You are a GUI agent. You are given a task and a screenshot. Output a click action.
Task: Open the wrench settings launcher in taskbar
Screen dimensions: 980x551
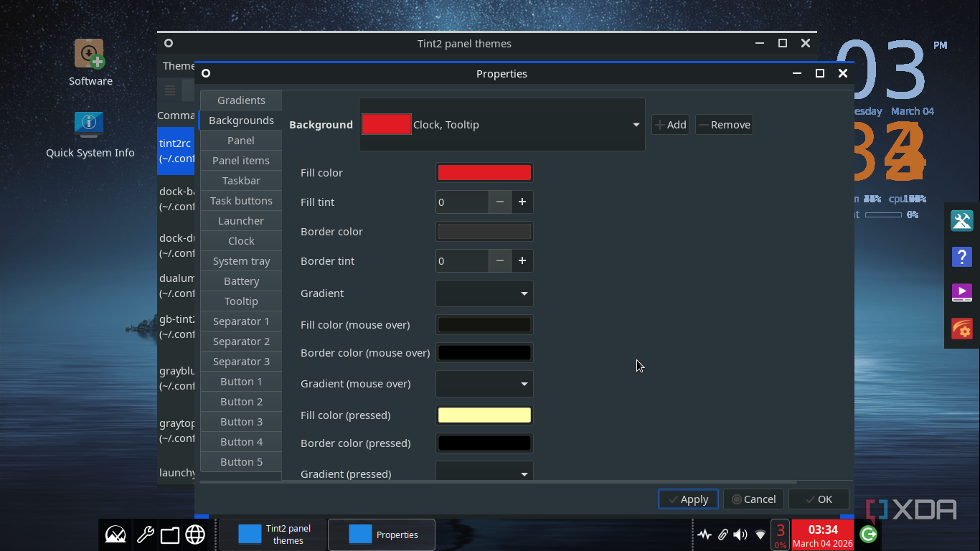pos(145,534)
